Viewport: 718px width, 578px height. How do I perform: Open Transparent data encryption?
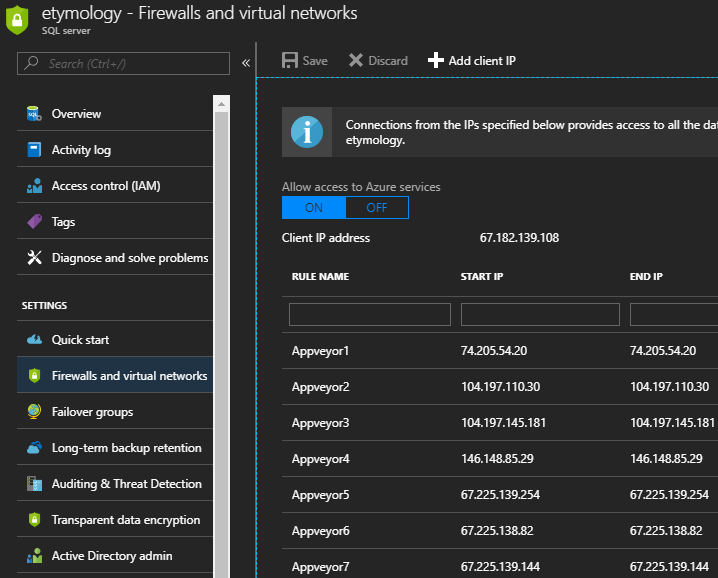click(115, 519)
